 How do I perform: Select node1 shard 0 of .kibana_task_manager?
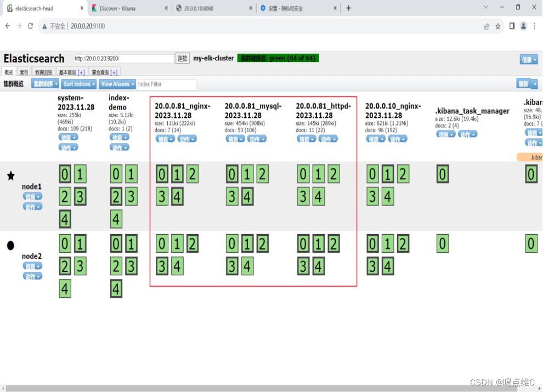tap(442, 174)
